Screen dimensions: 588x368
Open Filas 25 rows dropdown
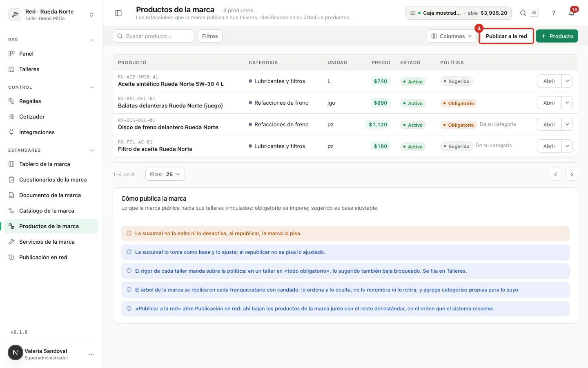(x=165, y=174)
